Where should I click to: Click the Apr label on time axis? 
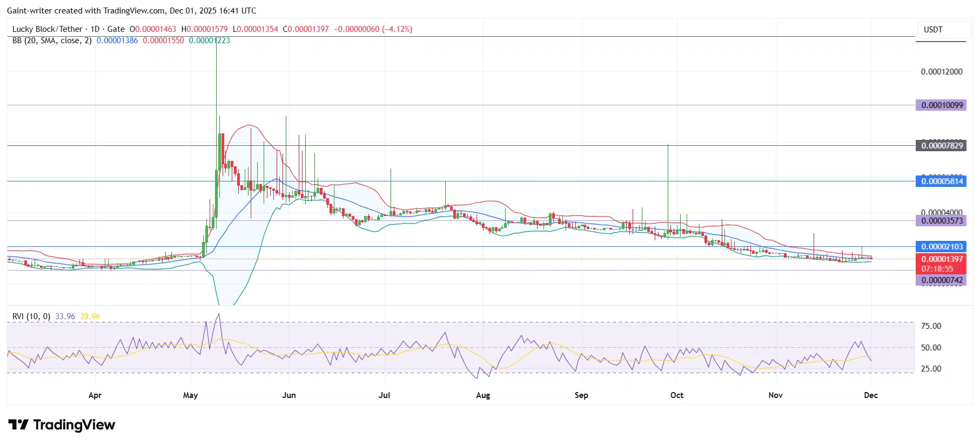pyautogui.click(x=95, y=395)
